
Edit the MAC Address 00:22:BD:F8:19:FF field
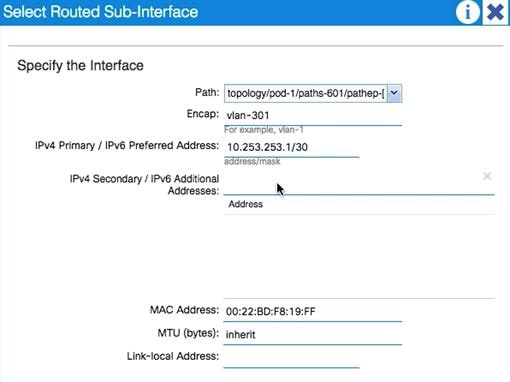click(x=313, y=312)
